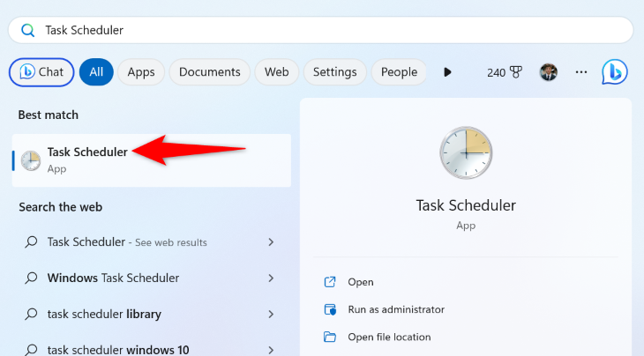Viewport: 644px width, 356px height.
Task: Select the Settings filter tab
Action: (x=334, y=72)
